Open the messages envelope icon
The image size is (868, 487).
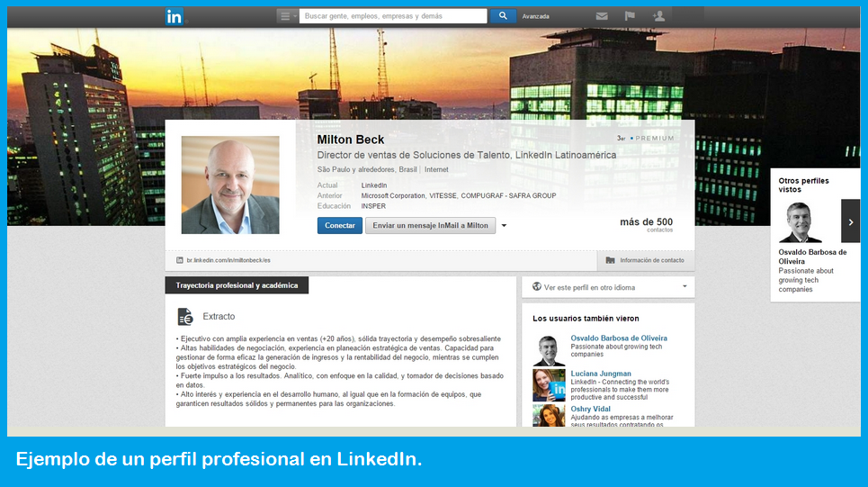click(x=602, y=16)
